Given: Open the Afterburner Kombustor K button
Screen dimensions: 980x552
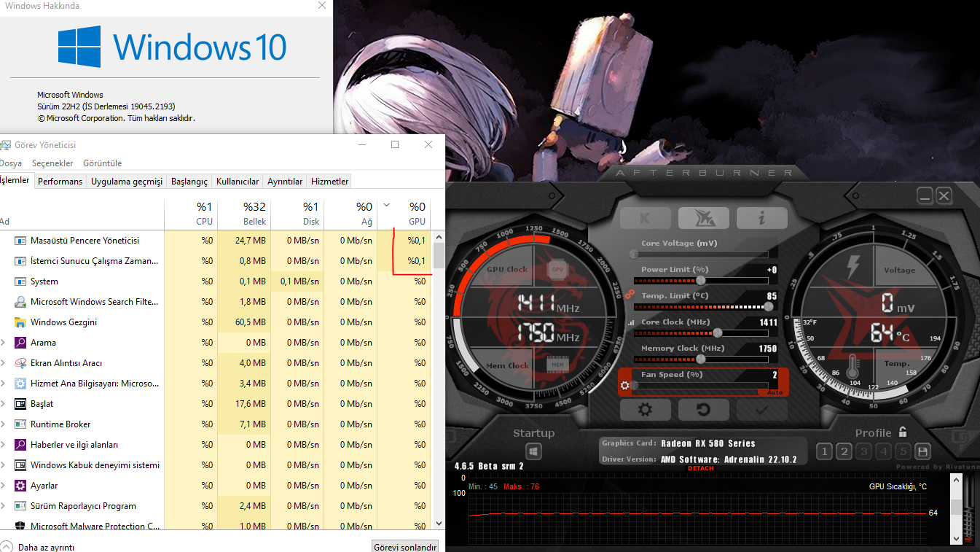Looking at the screenshot, I should (x=645, y=217).
